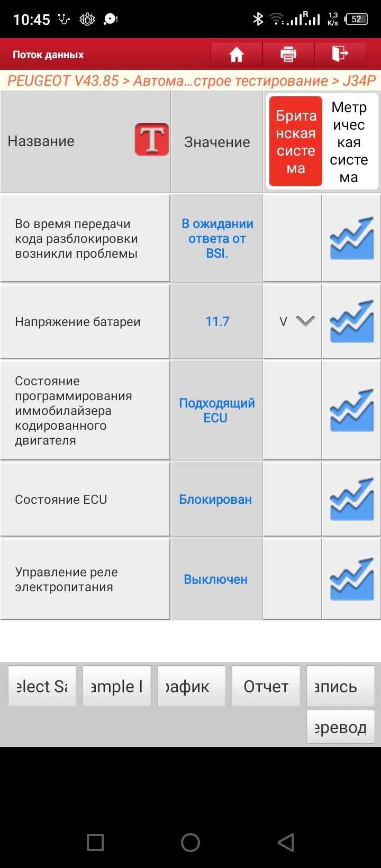381x868 pixels.
Task: Open graph for battery voltage (Напряжение батареи)
Action: tap(352, 322)
